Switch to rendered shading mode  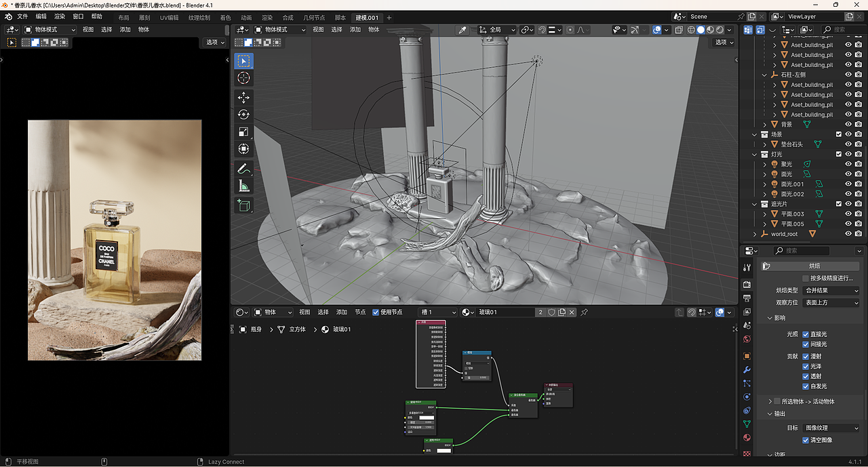[719, 30]
